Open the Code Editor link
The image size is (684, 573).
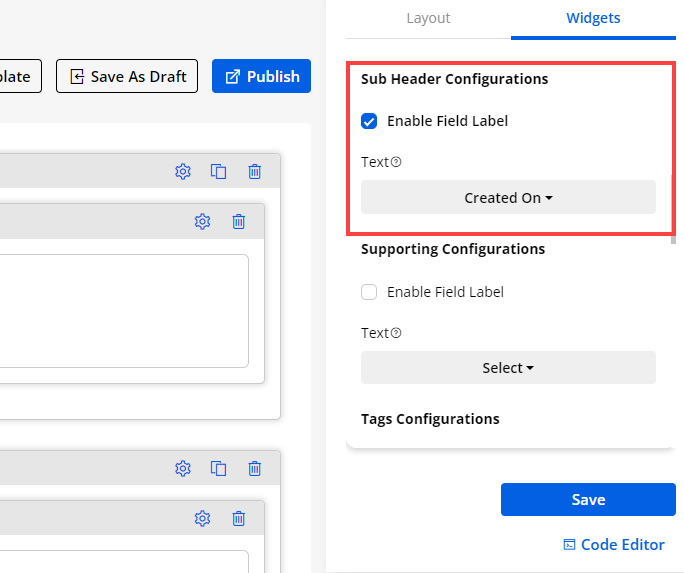click(x=614, y=545)
